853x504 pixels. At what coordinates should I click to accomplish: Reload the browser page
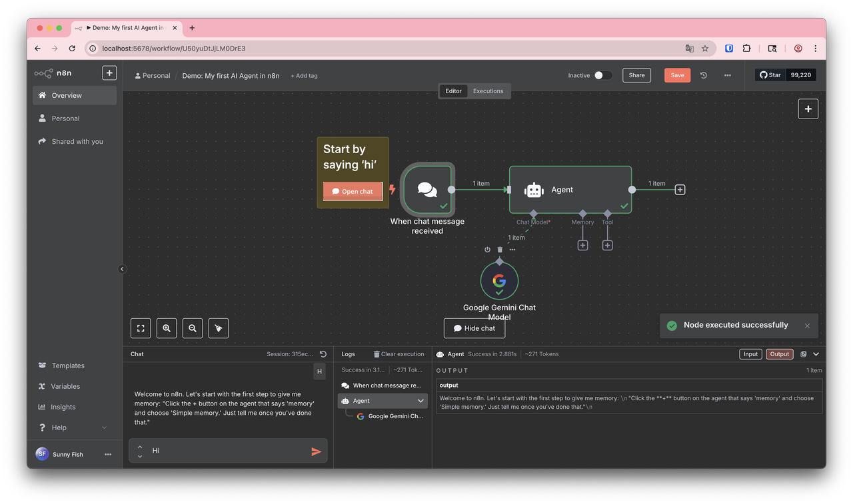pos(72,49)
